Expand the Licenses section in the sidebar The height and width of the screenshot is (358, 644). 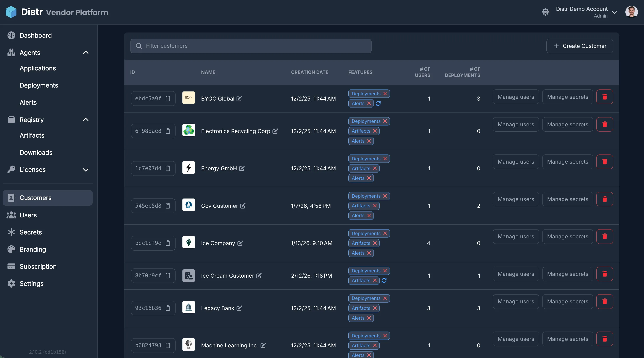click(86, 170)
